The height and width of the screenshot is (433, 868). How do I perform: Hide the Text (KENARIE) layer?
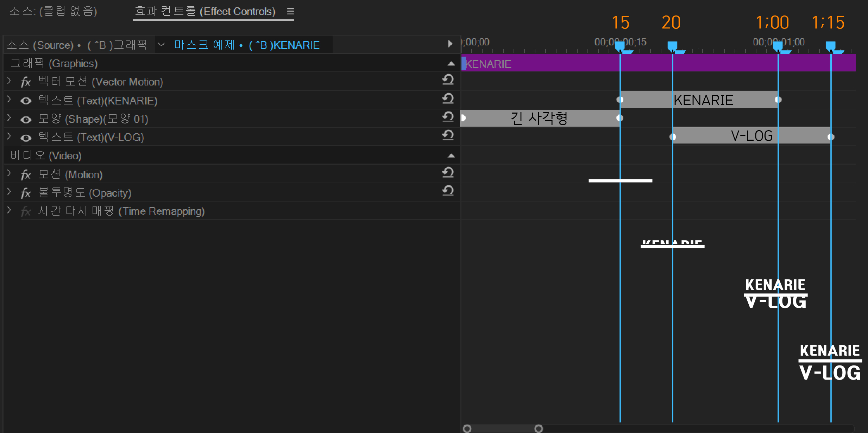(x=26, y=101)
